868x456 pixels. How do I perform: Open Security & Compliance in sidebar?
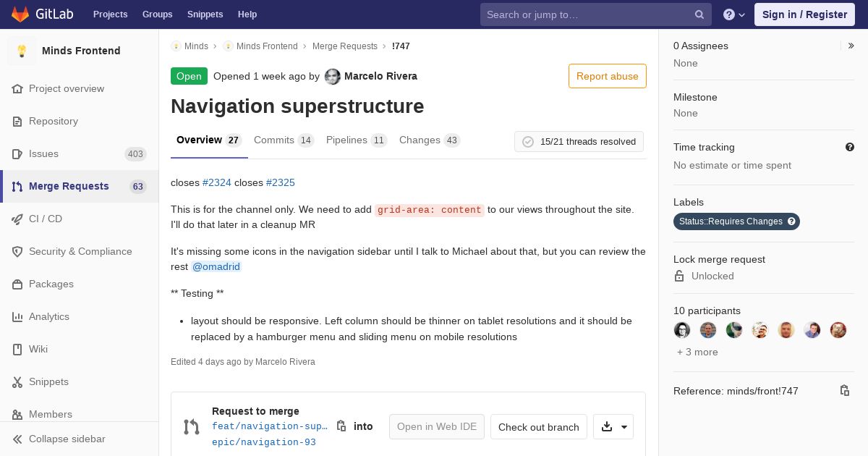click(80, 251)
